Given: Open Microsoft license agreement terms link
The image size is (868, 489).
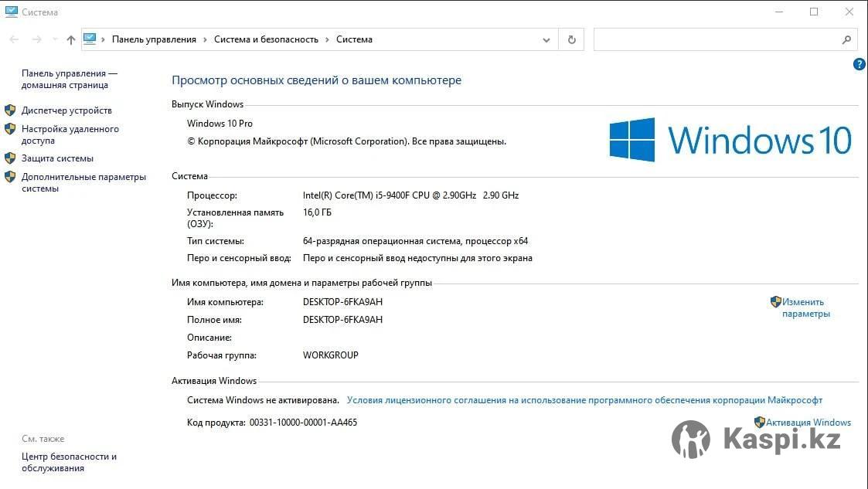Looking at the screenshot, I should 584,400.
